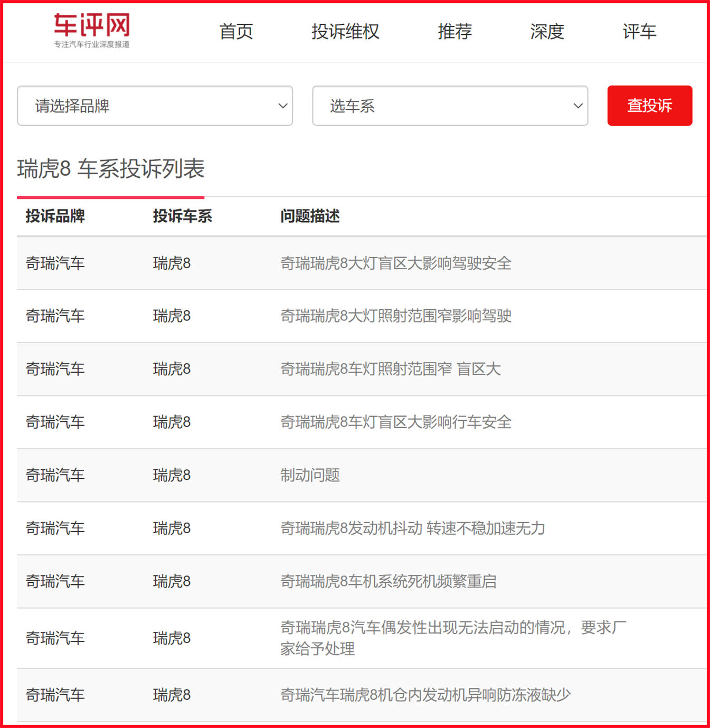This screenshot has width=710, height=728.
Task: Click the 投诉车系 column header
Action: (x=183, y=216)
